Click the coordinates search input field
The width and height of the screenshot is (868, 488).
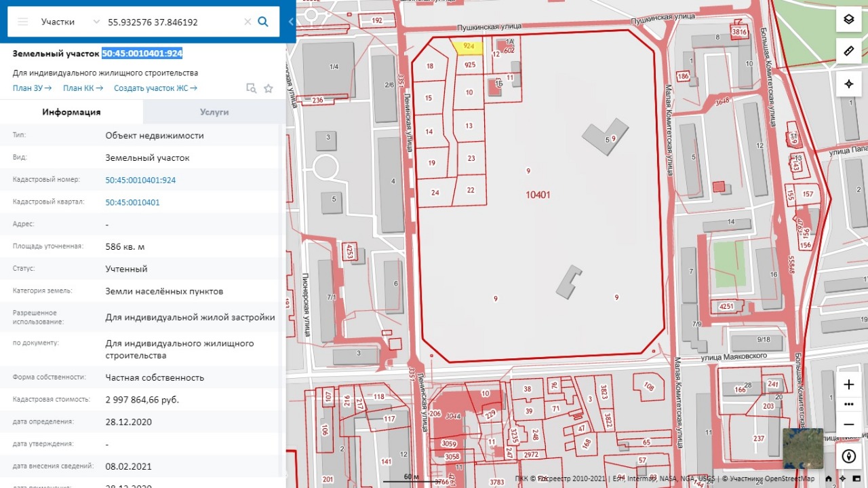click(172, 22)
